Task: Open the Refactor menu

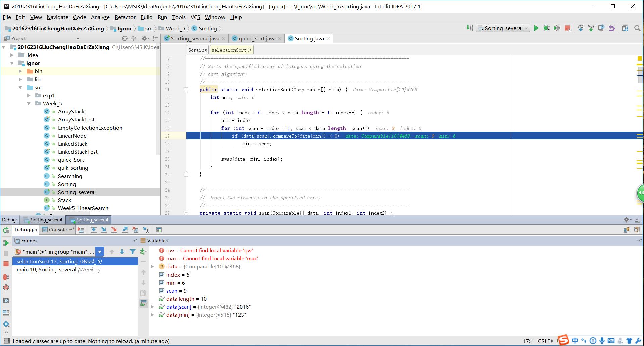Action: [x=125, y=17]
